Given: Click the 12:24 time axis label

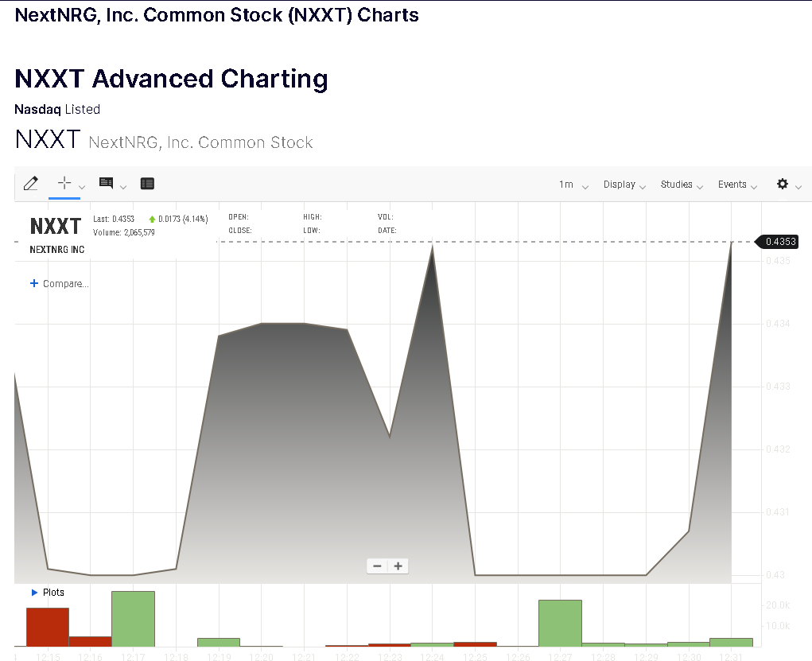Looking at the screenshot, I should coord(432,657).
